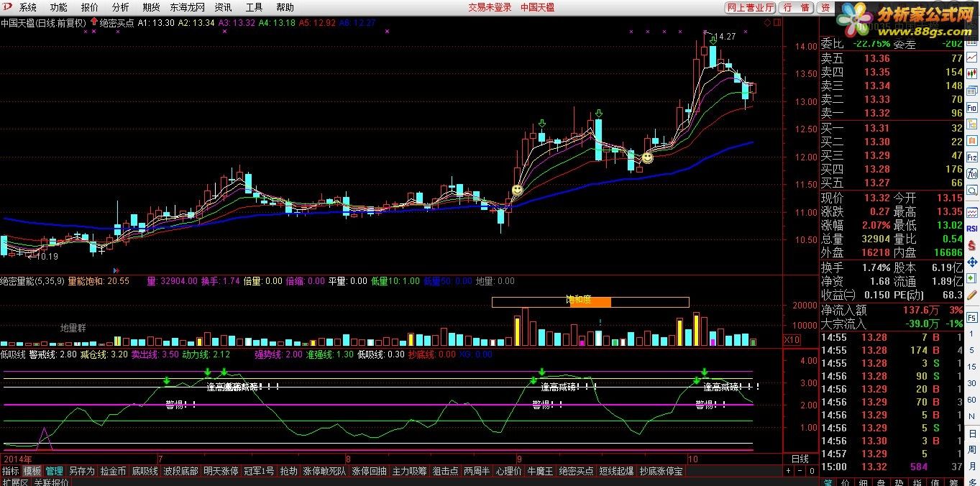This screenshot has width=980, height=486.
Task: Click the minus button on indicator tab bar
Action: pyautogui.click(x=798, y=471)
